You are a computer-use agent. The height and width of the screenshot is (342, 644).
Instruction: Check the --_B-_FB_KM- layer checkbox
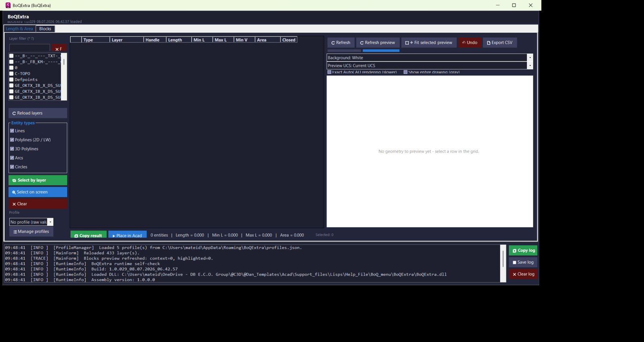click(x=11, y=62)
